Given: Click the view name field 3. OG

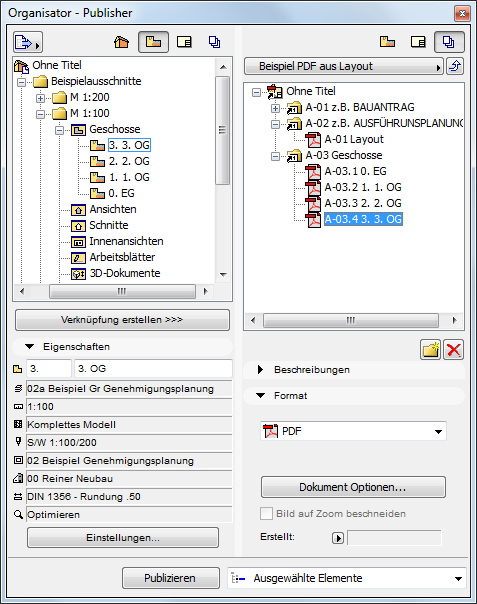Looking at the screenshot, I should pos(153,369).
